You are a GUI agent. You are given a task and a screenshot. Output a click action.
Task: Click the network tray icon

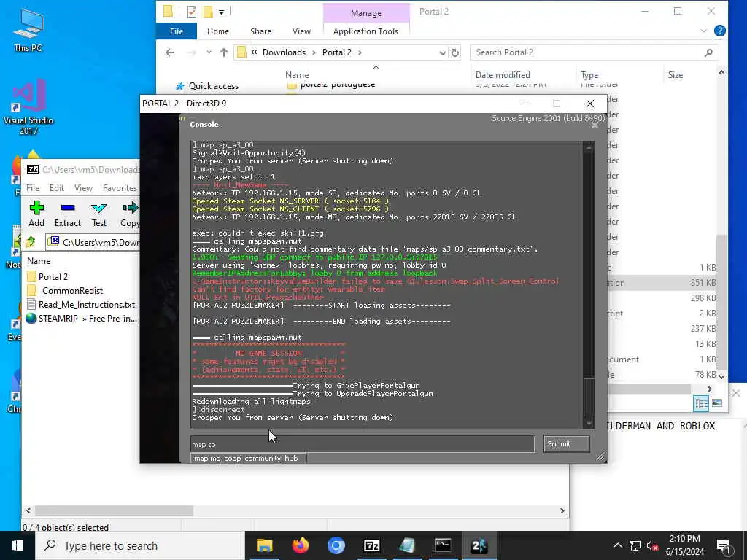point(635,546)
